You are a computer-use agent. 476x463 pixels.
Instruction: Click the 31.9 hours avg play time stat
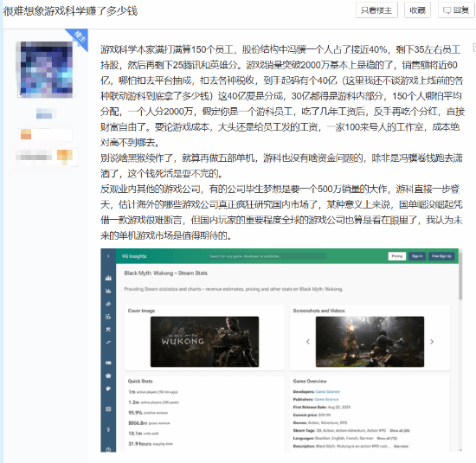(x=151, y=444)
